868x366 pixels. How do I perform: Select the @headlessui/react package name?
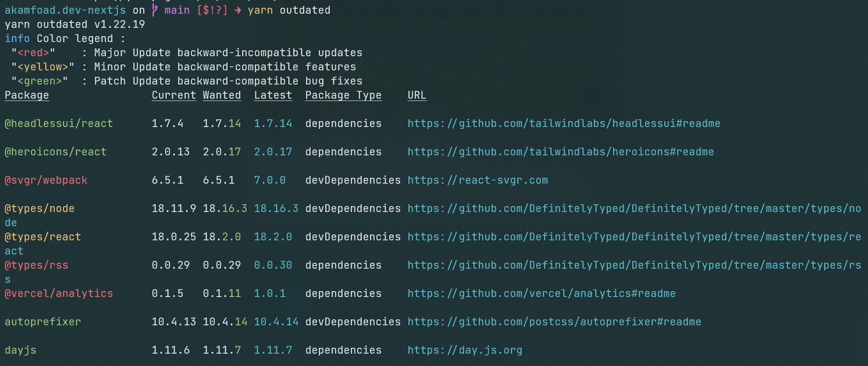click(59, 123)
